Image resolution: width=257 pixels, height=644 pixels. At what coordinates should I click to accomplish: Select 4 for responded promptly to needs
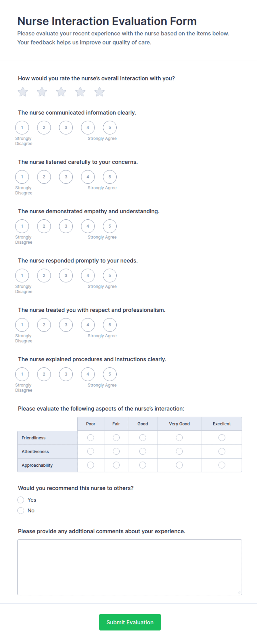pyautogui.click(x=88, y=275)
